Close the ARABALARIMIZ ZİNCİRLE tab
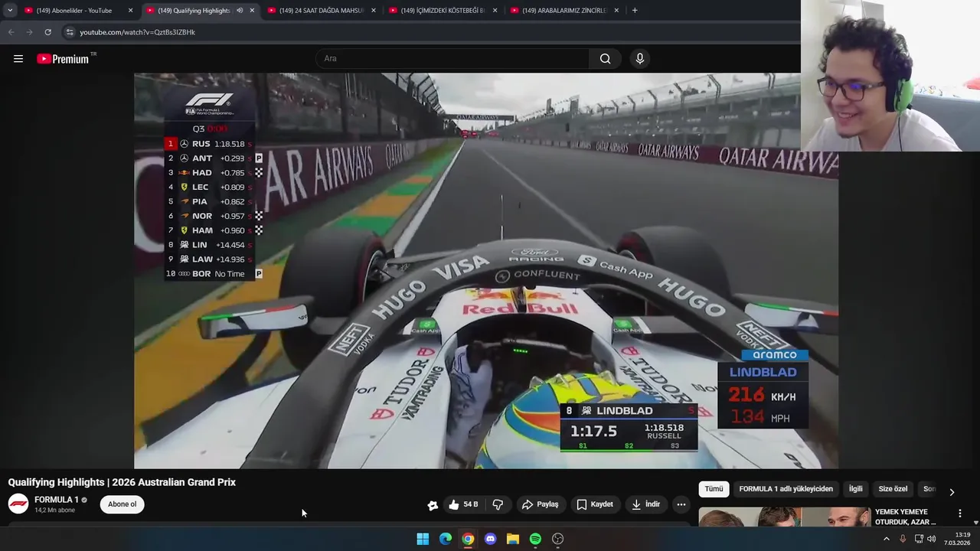The image size is (980, 551). [616, 11]
